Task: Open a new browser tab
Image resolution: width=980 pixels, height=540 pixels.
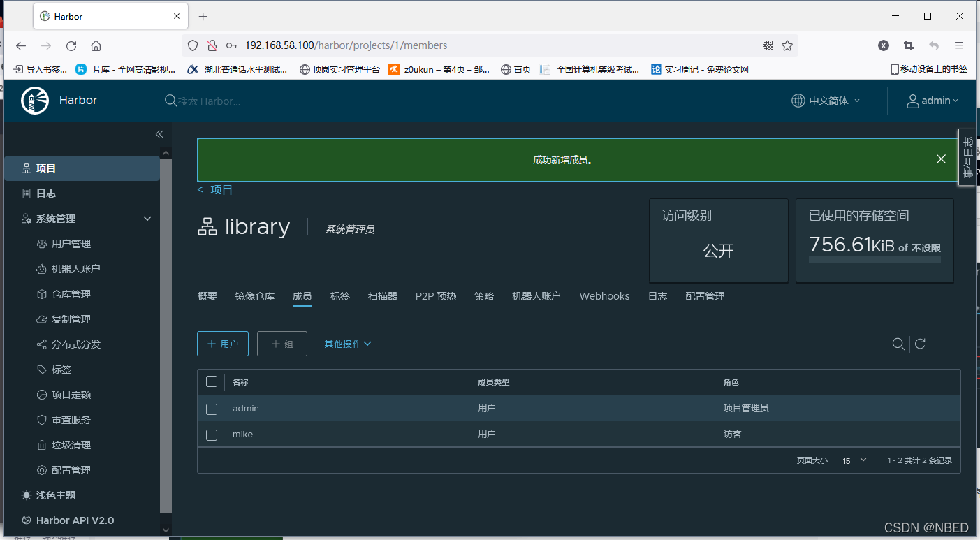Action: pyautogui.click(x=203, y=16)
